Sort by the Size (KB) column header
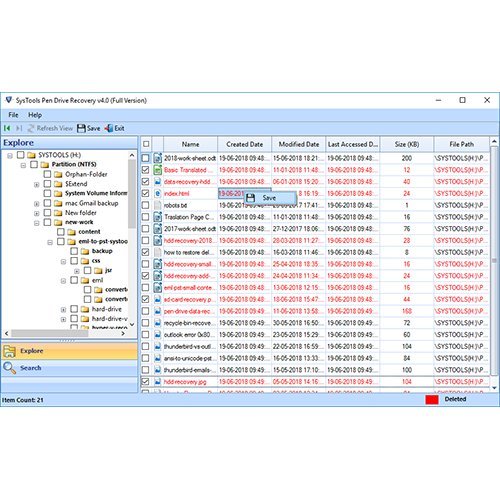The width and height of the screenshot is (500, 500). 407,144
